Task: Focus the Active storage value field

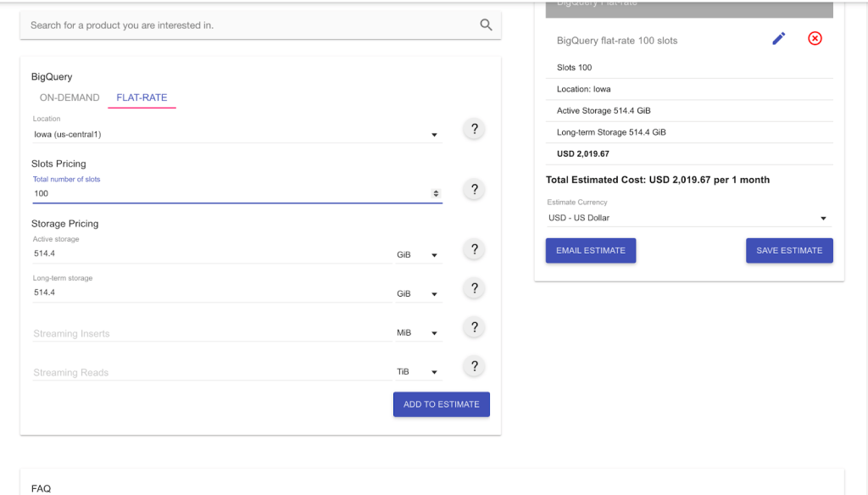Action: point(212,253)
